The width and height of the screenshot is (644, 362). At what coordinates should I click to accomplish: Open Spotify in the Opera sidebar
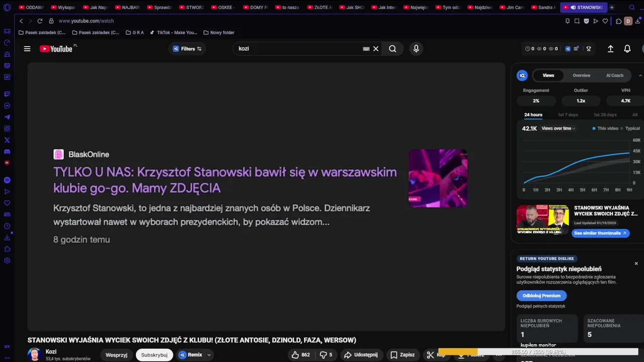(x=7, y=180)
